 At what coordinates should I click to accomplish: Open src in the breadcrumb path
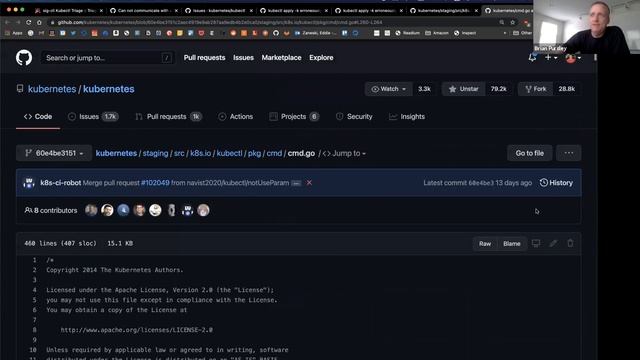coord(179,153)
